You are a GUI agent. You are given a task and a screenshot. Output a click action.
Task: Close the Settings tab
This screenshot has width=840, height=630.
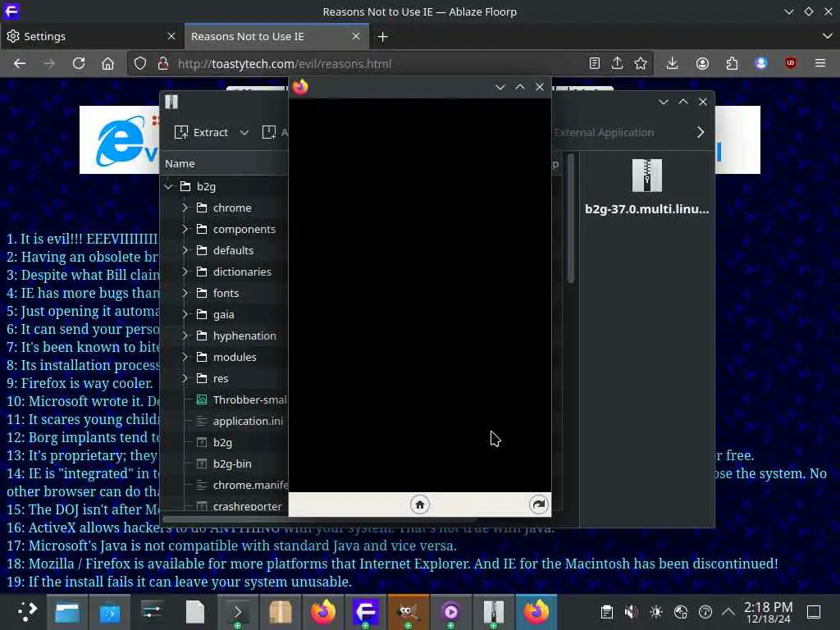(x=171, y=36)
